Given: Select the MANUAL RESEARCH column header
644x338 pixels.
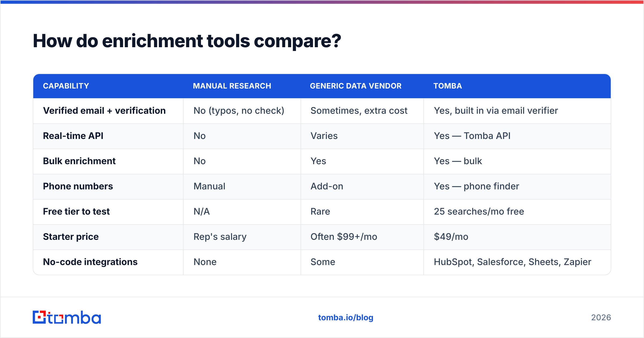Looking at the screenshot, I should click(232, 86).
